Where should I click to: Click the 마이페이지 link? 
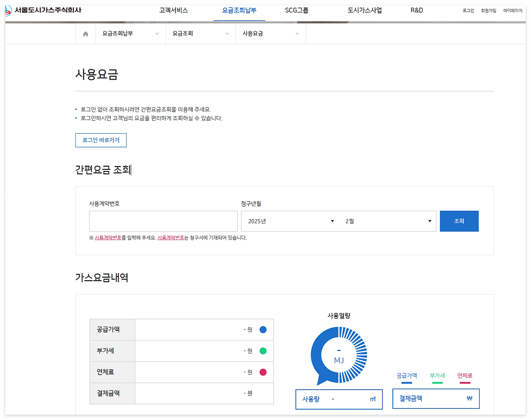513,11
